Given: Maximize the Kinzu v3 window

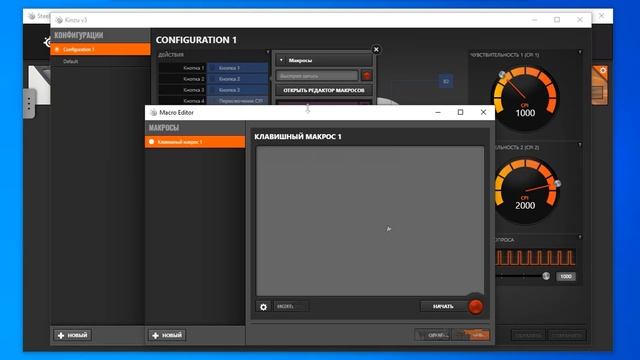Looking at the screenshot, I should click(x=557, y=20).
